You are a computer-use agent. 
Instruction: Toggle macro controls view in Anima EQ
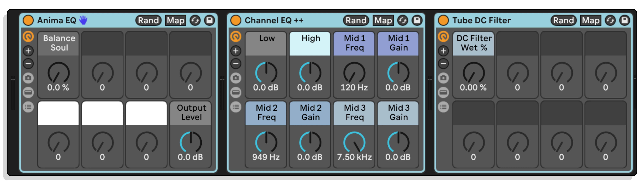coord(28,37)
